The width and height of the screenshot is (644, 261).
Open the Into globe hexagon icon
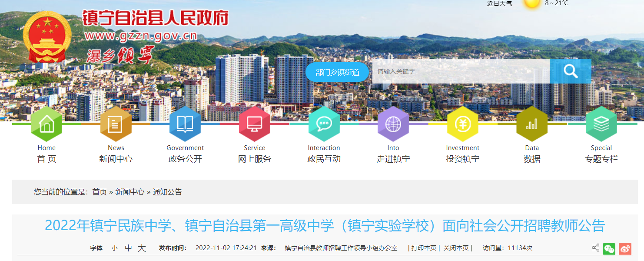tap(393, 124)
